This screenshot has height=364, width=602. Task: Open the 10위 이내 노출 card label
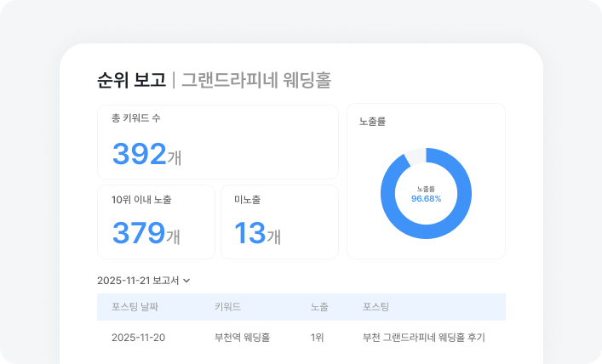pyautogui.click(x=141, y=200)
